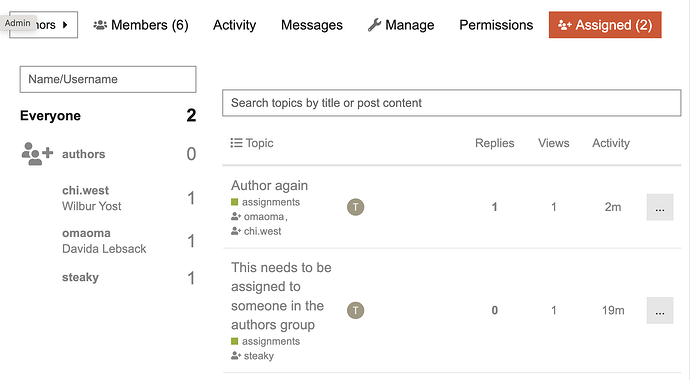Select Everyone in assignee list

tap(51, 116)
